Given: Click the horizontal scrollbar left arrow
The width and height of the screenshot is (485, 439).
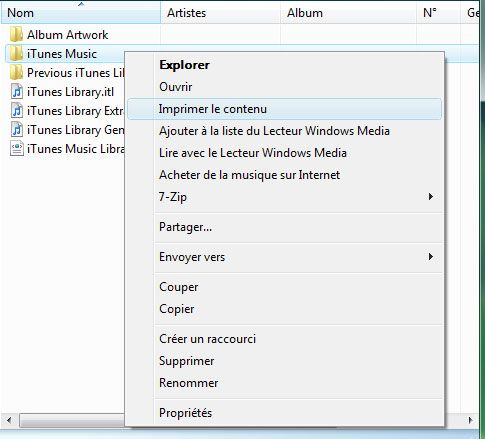Looking at the screenshot, I should click(x=9, y=420).
